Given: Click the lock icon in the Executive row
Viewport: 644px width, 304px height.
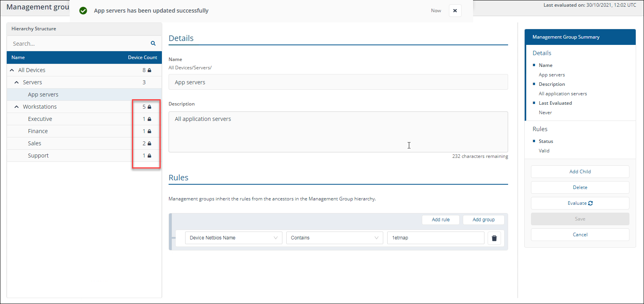Looking at the screenshot, I should pyautogui.click(x=150, y=119).
